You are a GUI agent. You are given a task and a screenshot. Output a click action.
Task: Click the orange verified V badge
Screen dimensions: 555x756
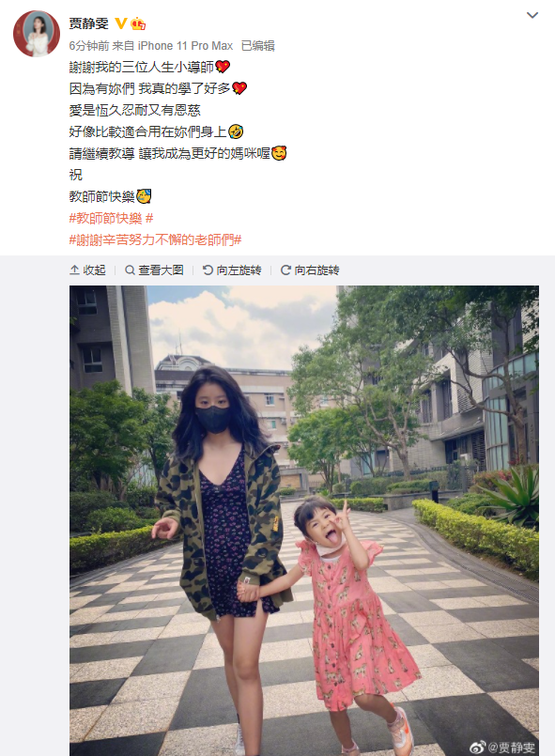click(x=121, y=23)
